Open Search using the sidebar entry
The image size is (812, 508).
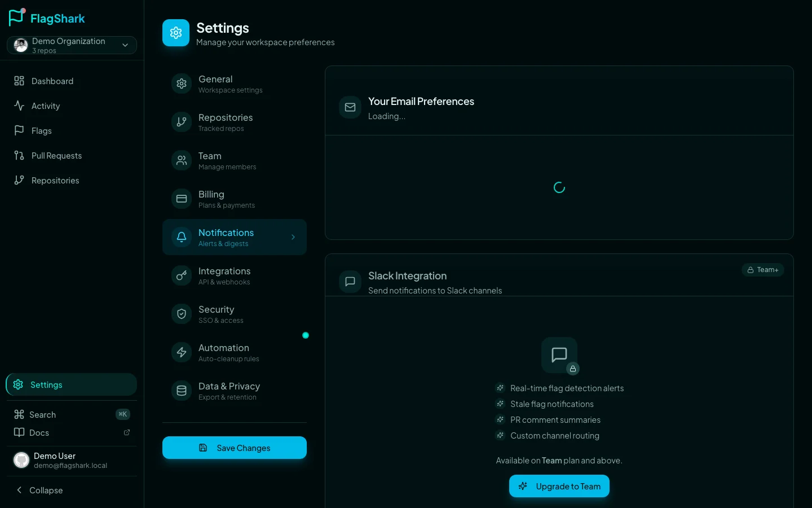click(42, 414)
